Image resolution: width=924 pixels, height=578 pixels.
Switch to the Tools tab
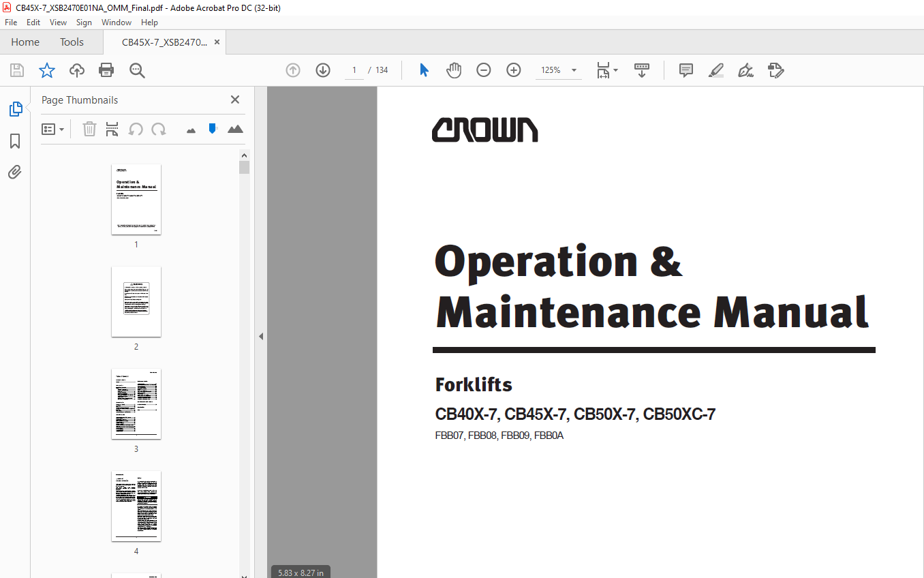pos(72,42)
